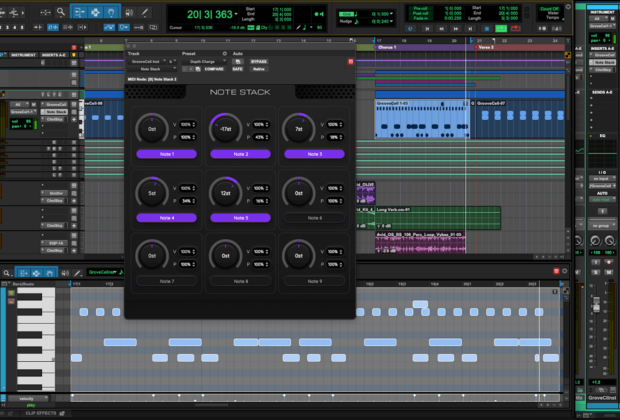
Task: Select the MIDI editor Grabber tool
Action: 49,273
